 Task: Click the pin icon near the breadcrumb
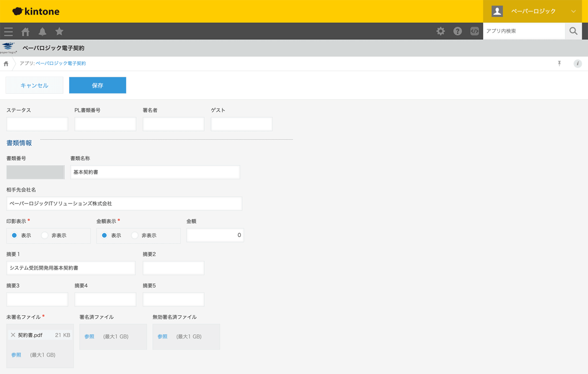(x=559, y=63)
